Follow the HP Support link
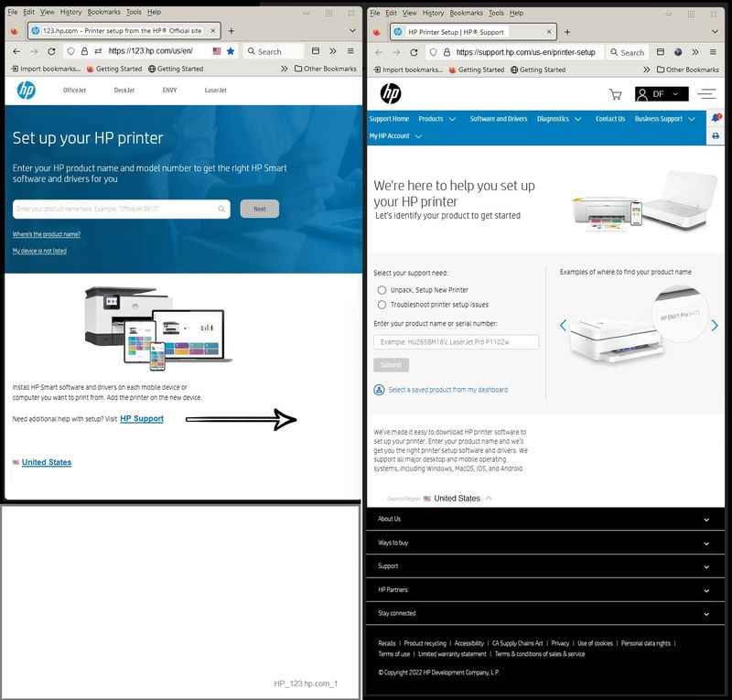 click(142, 418)
